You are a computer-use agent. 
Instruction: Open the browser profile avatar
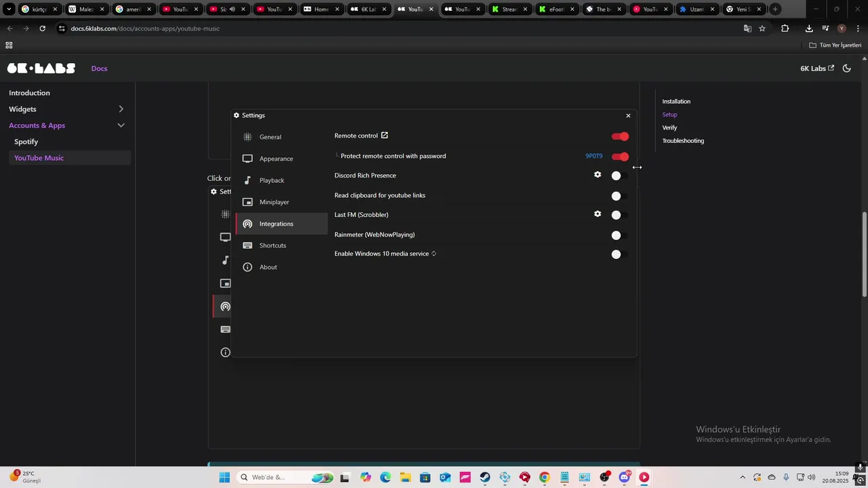tap(842, 28)
